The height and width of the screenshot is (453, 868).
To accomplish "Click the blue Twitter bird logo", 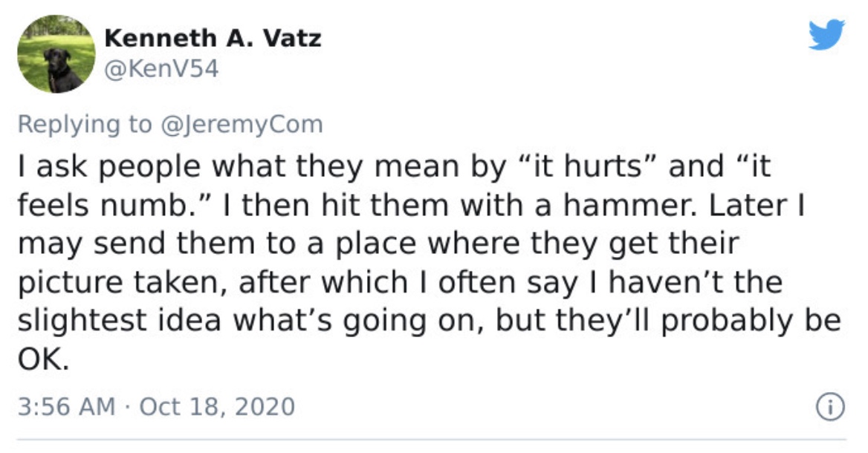I will pos(826,34).
